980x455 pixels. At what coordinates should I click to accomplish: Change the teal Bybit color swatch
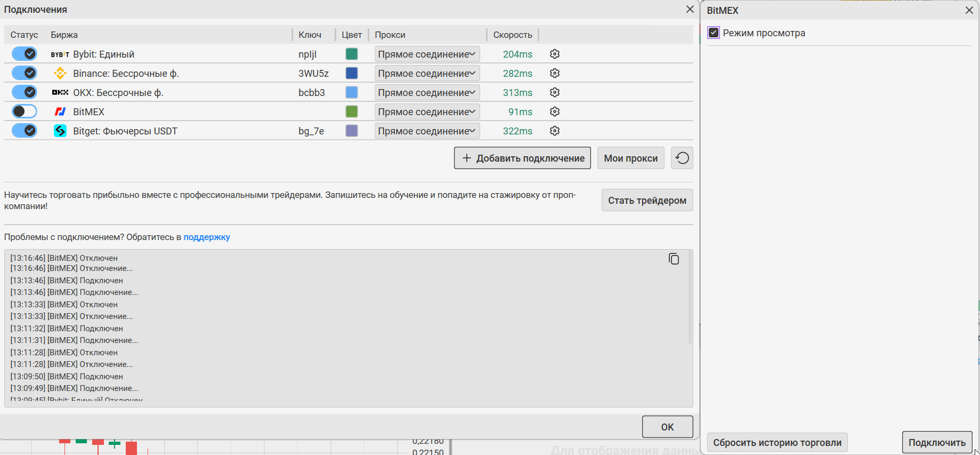pyautogui.click(x=352, y=54)
